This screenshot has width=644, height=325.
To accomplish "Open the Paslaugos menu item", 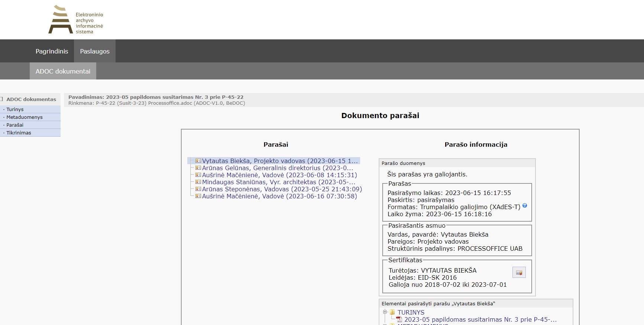I will point(95,51).
